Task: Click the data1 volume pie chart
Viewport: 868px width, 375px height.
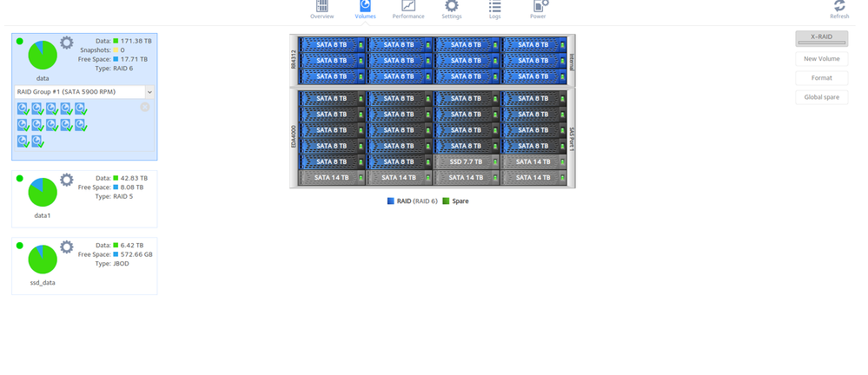Action: tap(43, 192)
